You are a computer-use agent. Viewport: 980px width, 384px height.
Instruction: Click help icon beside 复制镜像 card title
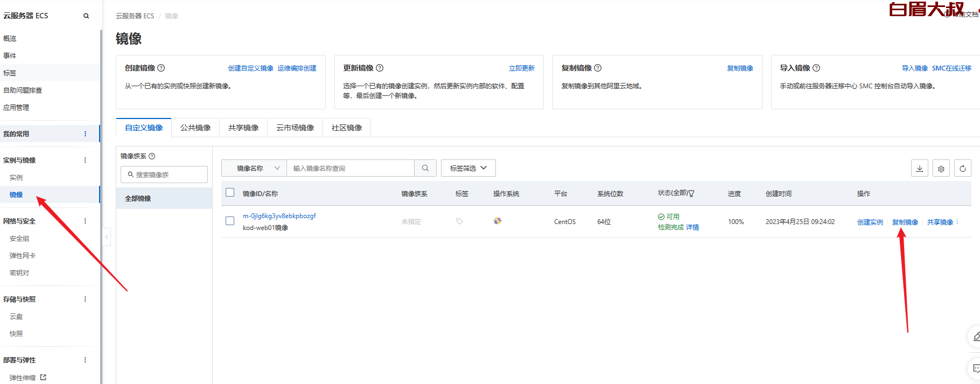(x=598, y=68)
